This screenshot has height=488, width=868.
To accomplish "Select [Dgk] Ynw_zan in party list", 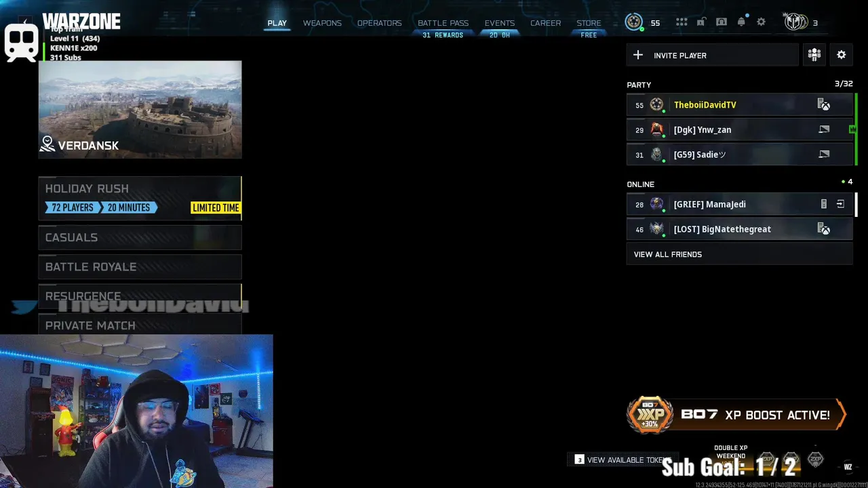I will pyautogui.click(x=739, y=129).
